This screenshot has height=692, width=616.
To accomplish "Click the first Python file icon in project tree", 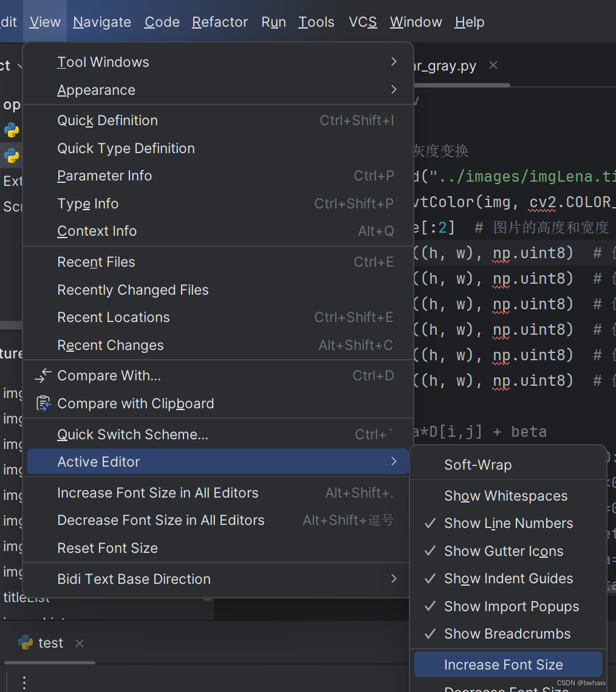I will 12,129.
